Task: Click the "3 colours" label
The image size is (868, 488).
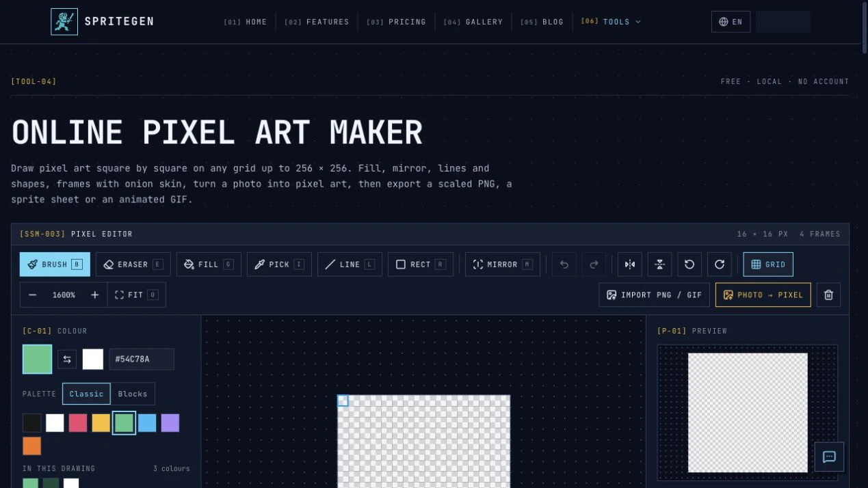Action: (172, 469)
